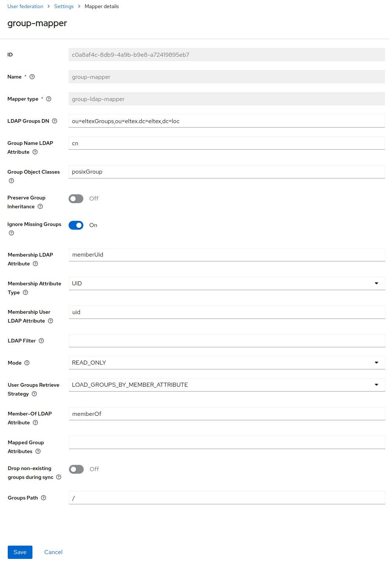392x567 pixels.
Task: Click help icon beside Name field label
Action: point(32,77)
